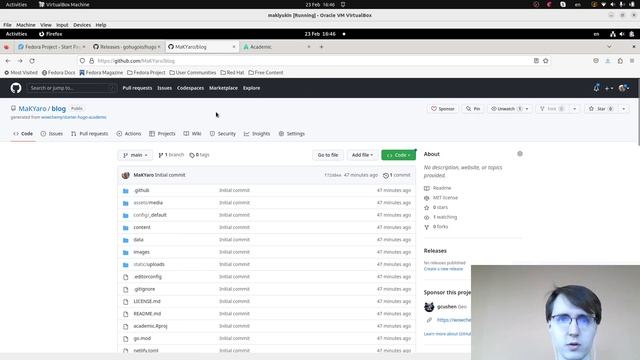Viewport: 640px width, 360px height.
Task: Open the 1 commit history link
Action: [397, 175]
